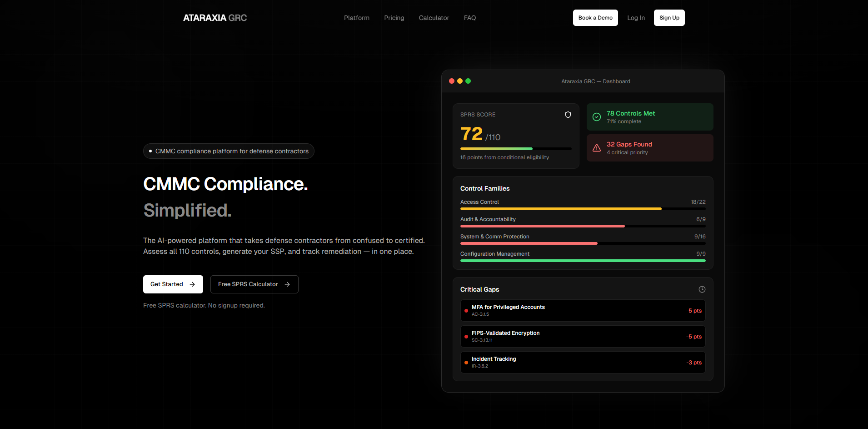The image size is (868, 429).
Task: Click the red dot in dashboard title bar
Action: (x=452, y=81)
